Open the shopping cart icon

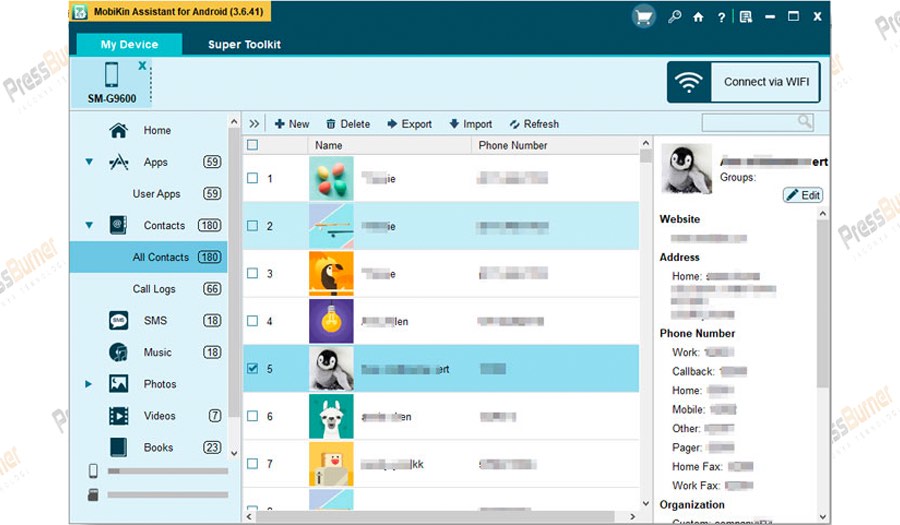pyautogui.click(x=645, y=16)
